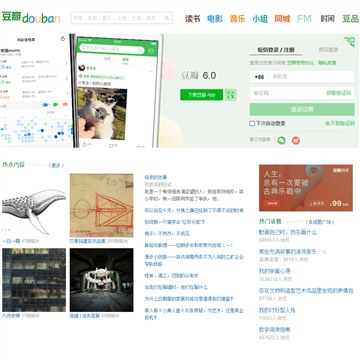Click the douban logo in the header
This screenshot has height=360, width=360.
point(31,18)
